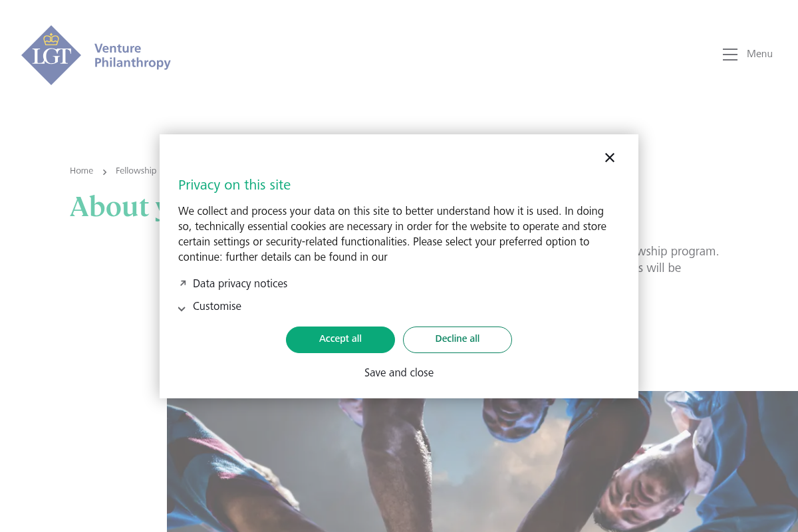Click the breadcrumb chevron separator after Home
The image size is (798, 532).
(104, 172)
